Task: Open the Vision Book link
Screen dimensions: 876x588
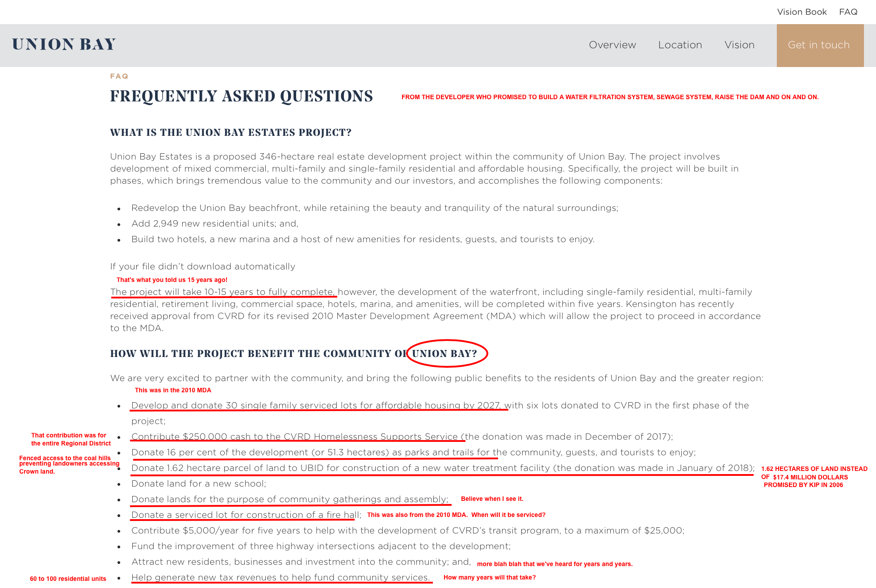Action: (x=801, y=12)
